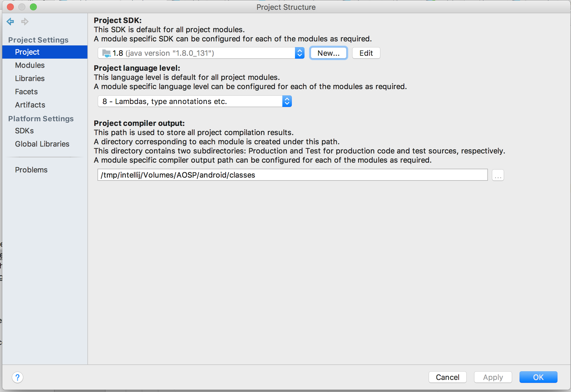Open Global Libraries section
Viewport: 571px width, 392px height.
(x=45, y=144)
